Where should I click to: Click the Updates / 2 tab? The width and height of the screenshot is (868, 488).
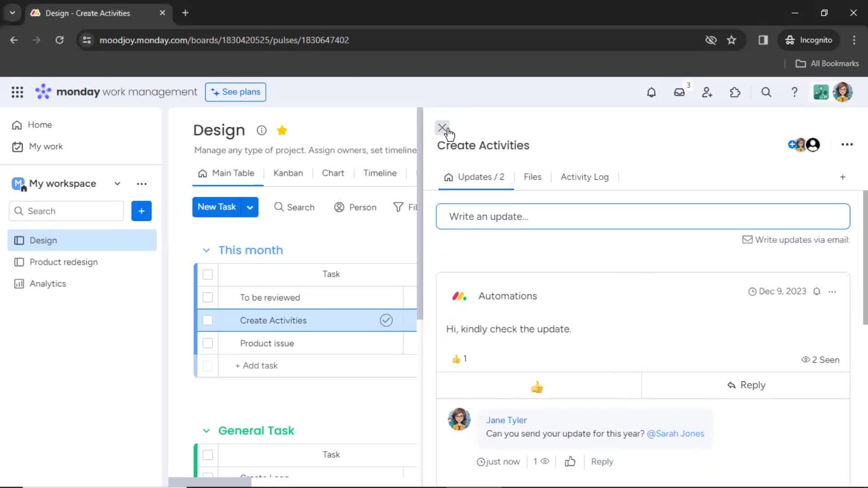pyautogui.click(x=475, y=177)
